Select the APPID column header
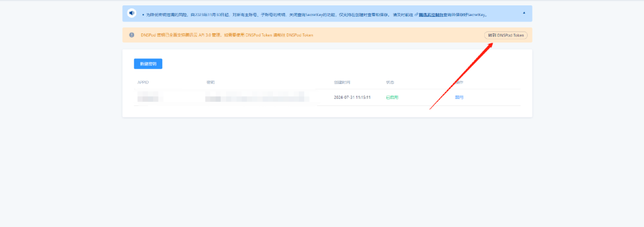This screenshot has height=227, width=644. [x=143, y=82]
